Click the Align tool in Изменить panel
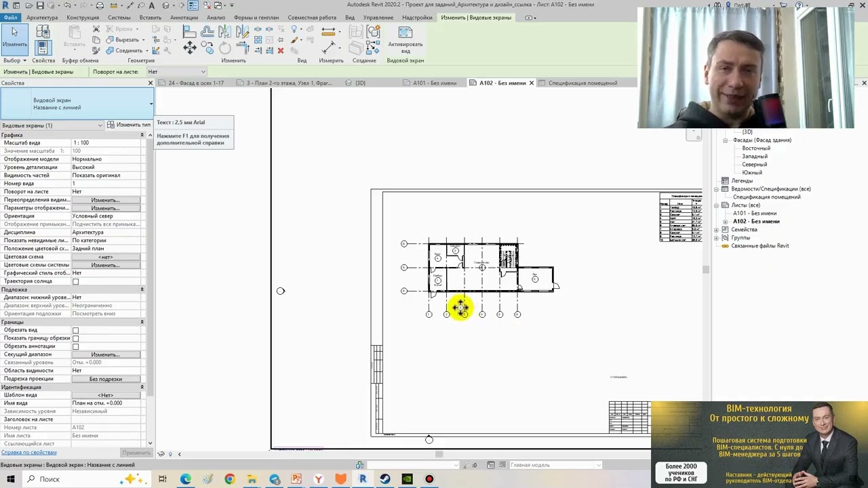Image resolution: width=868 pixels, height=488 pixels. [189, 31]
